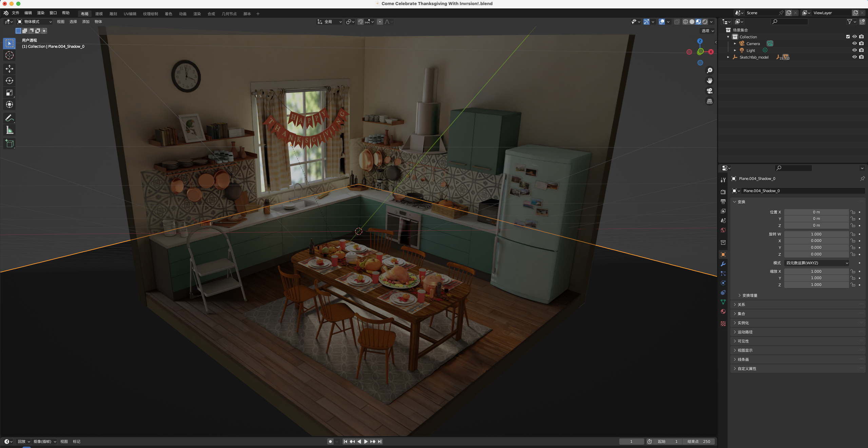
Task: Lock Scale Z padlock
Action: [x=853, y=285]
